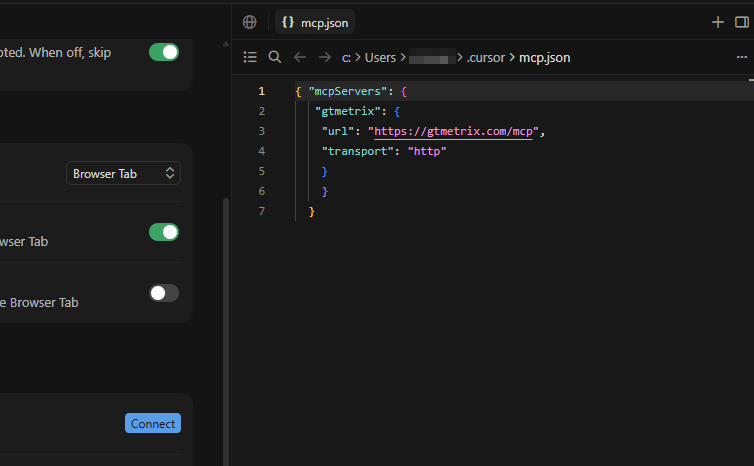Open the outline list icon
Image resolution: width=754 pixels, height=466 pixels.
[x=250, y=57]
